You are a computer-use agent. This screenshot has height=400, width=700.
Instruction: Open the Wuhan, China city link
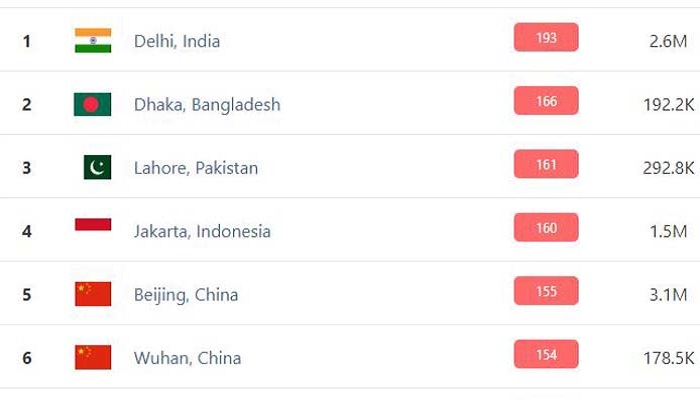[188, 358]
